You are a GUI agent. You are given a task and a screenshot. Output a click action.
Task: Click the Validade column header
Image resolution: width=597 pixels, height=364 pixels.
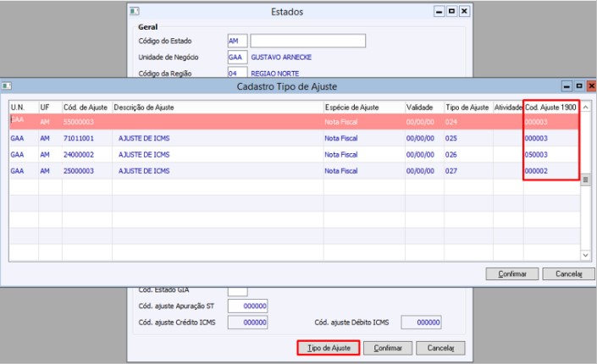(424, 108)
